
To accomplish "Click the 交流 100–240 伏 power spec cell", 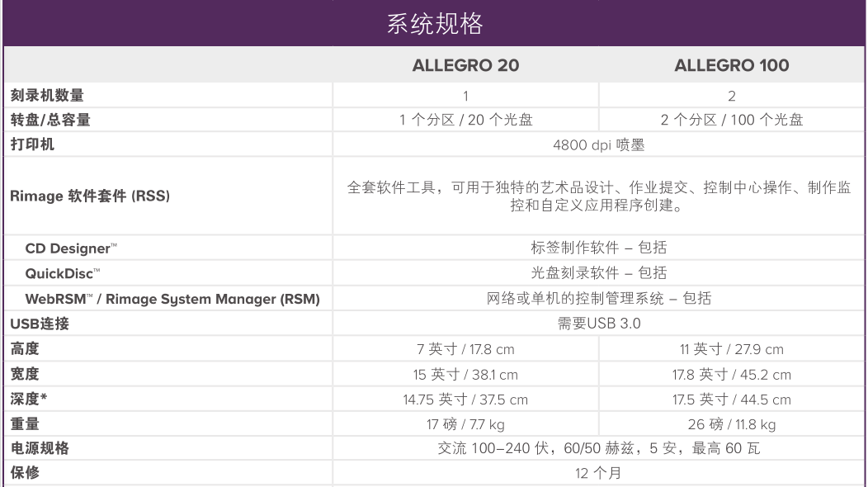I will (598, 448).
